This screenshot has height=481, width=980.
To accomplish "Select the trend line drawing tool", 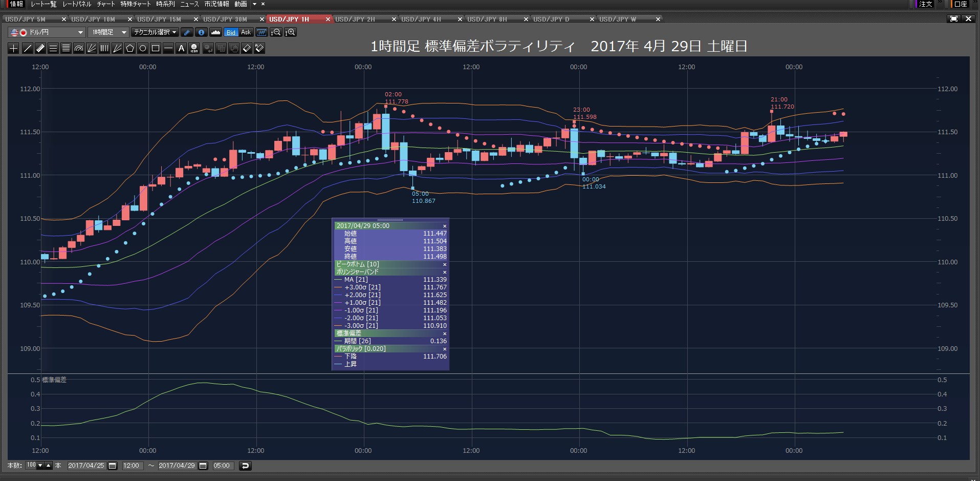I will point(28,48).
